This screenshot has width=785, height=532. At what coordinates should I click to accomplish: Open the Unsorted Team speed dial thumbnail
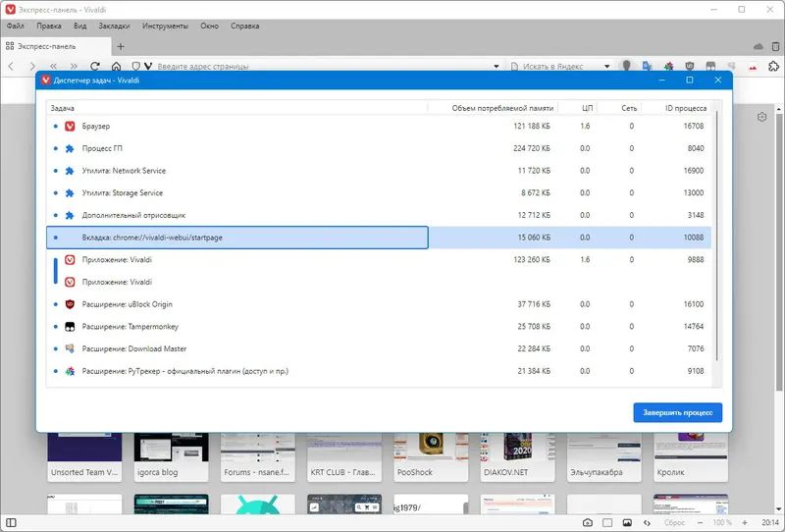tap(84, 457)
